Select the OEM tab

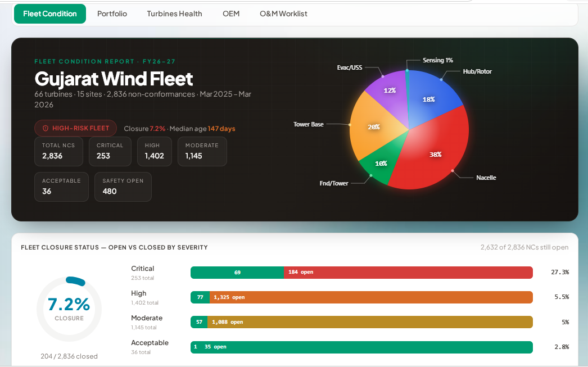231,14
